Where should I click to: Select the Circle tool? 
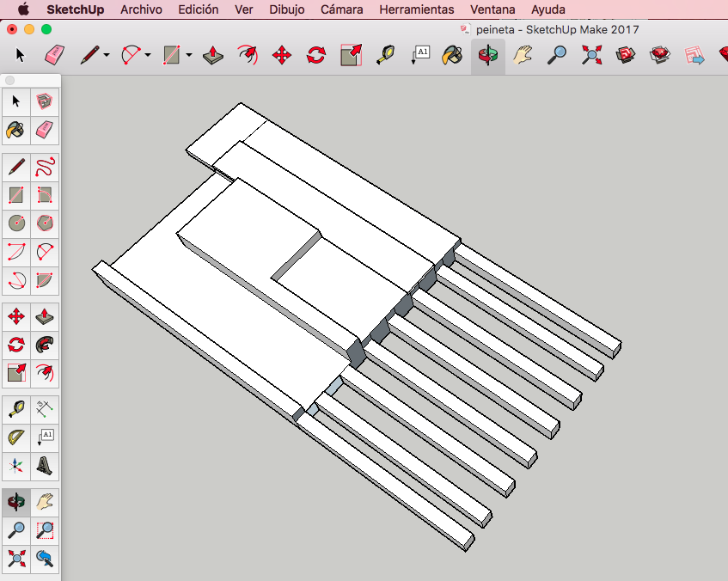[x=16, y=223]
